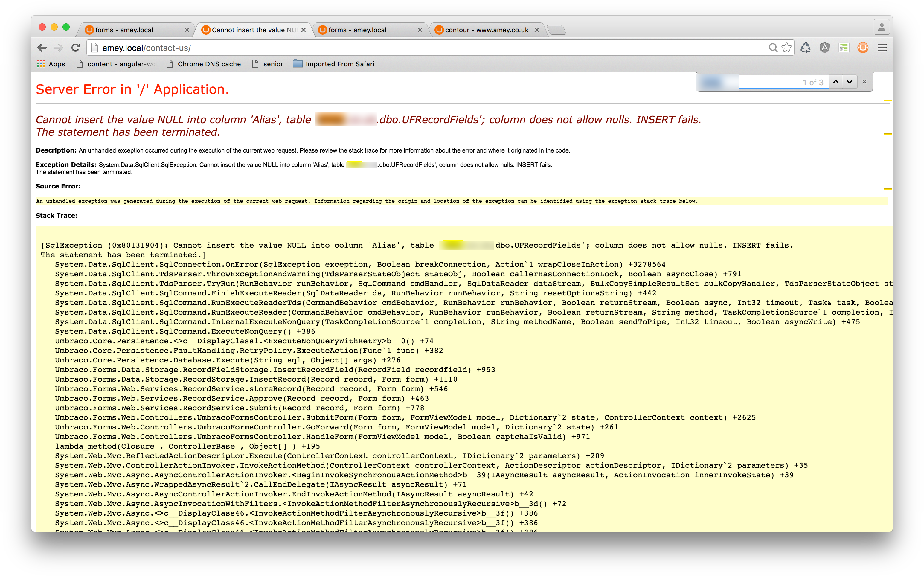The image size is (924, 576).
Task: Click 'The statement has been terminated.' red italic text
Action: [128, 132]
